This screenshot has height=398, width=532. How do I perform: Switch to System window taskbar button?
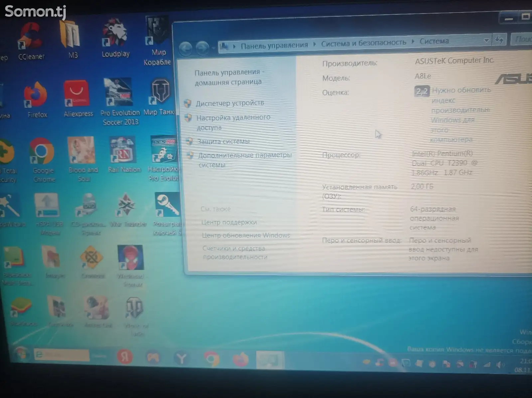click(x=270, y=360)
